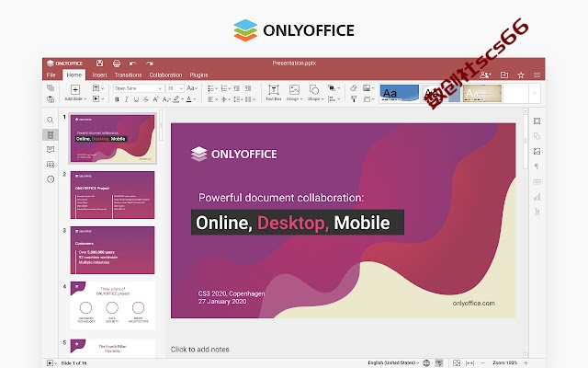Click to add notes area
Viewport: 588px width, 368px height.
click(200, 350)
